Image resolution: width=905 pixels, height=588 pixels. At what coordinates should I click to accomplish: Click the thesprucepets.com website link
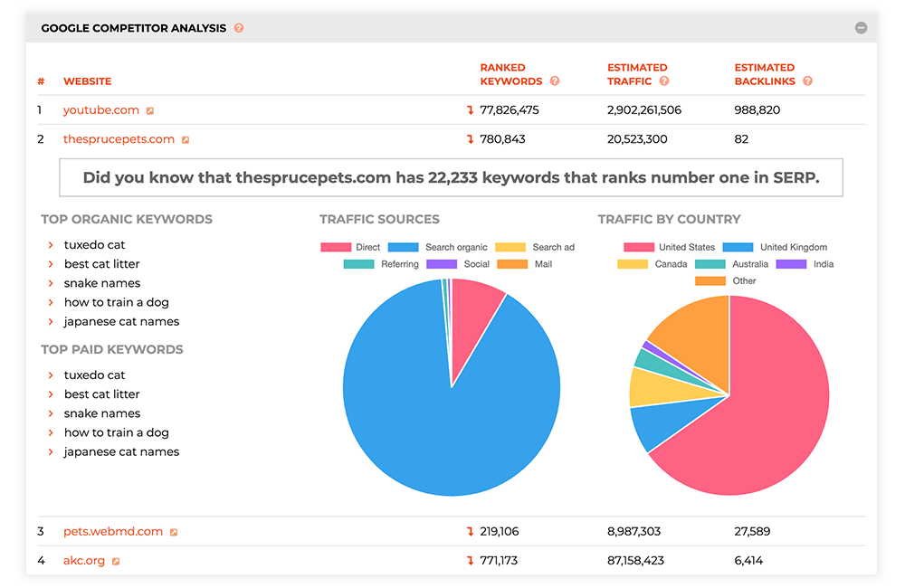119,139
